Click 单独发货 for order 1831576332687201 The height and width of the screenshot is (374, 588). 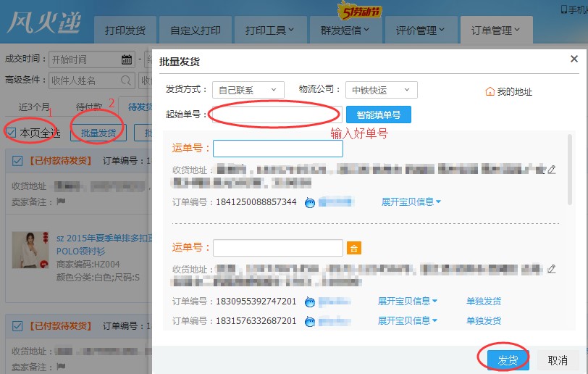pyautogui.click(x=484, y=320)
